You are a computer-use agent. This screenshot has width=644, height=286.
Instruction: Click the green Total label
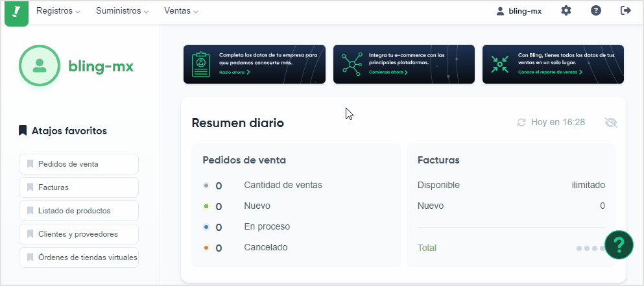point(427,248)
